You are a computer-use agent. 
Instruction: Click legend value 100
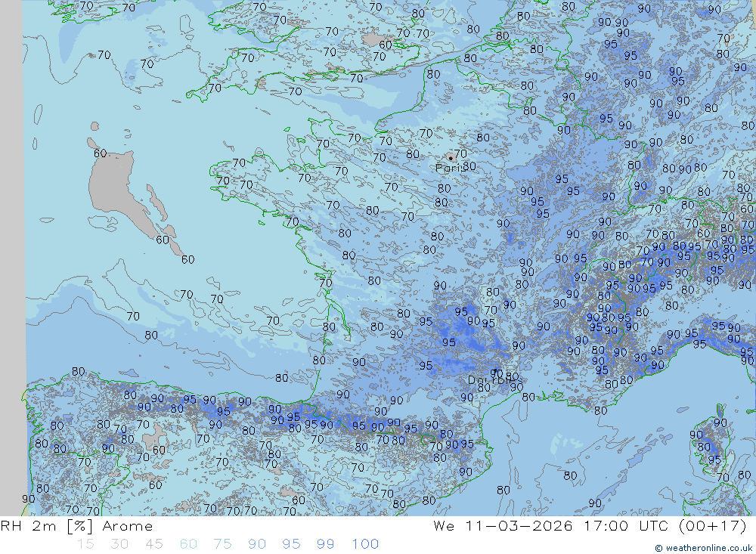click(x=365, y=544)
